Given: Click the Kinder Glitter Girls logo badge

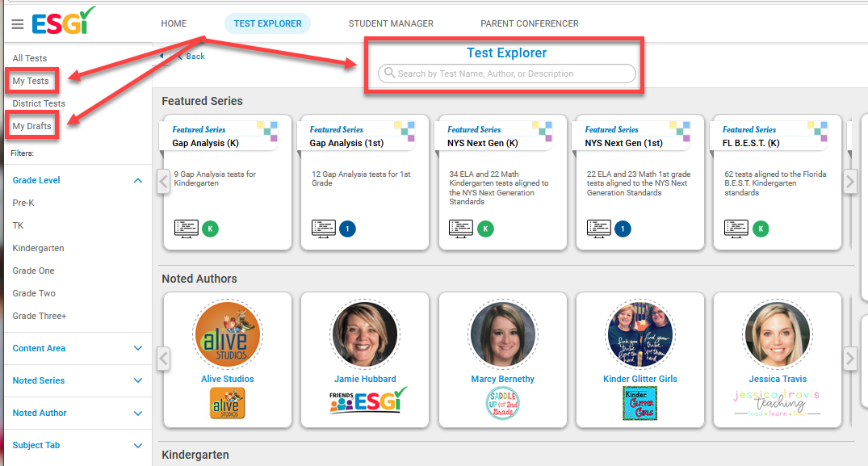Looking at the screenshot, I should pos(640,403).
